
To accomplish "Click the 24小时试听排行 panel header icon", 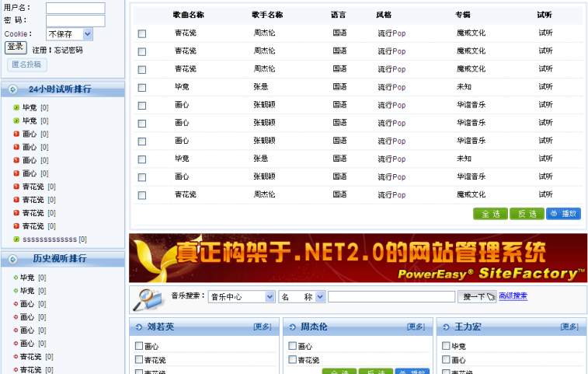I will point(13,89).
